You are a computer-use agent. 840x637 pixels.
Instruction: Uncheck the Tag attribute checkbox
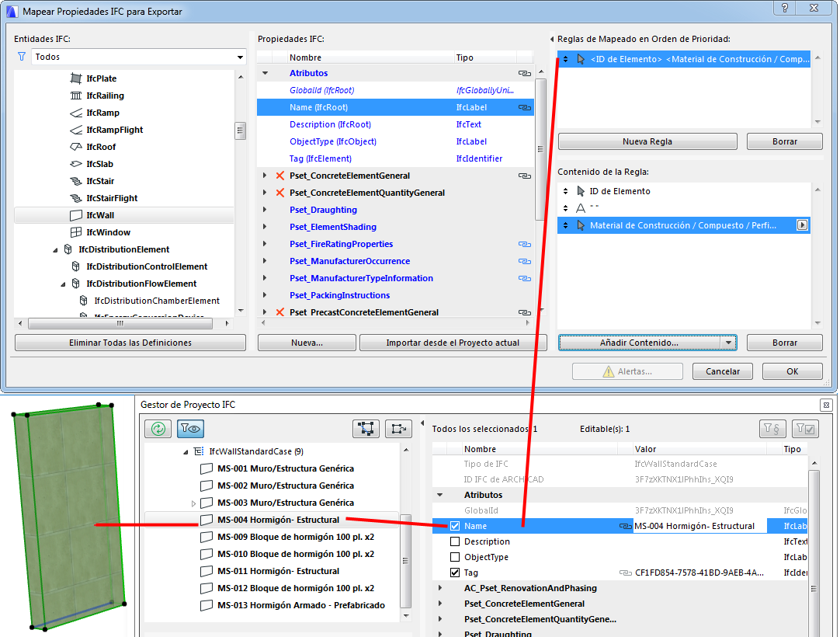[455, 573]
